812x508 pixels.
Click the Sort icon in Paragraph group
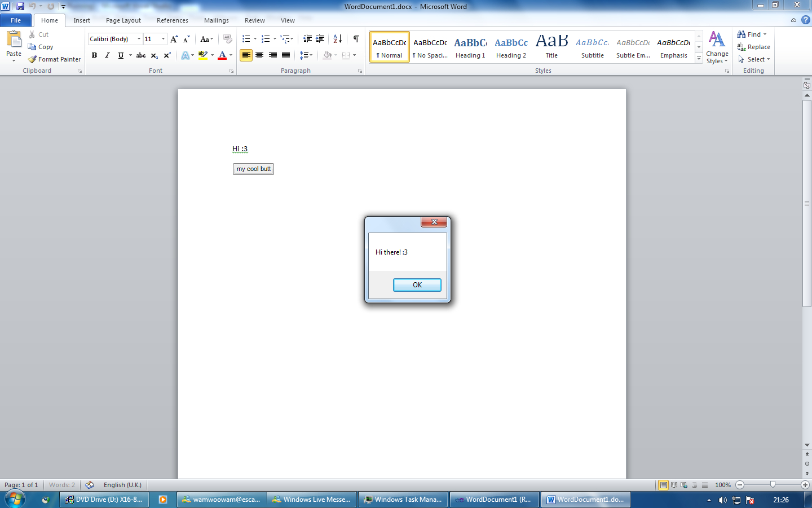tap(337, 39)
